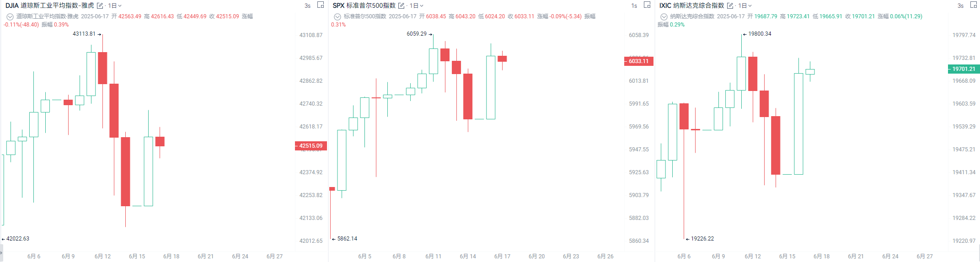The width and height of the screenshot is (980, 262).
Task: Maximize the SPX chart panel
Action: 647,5
